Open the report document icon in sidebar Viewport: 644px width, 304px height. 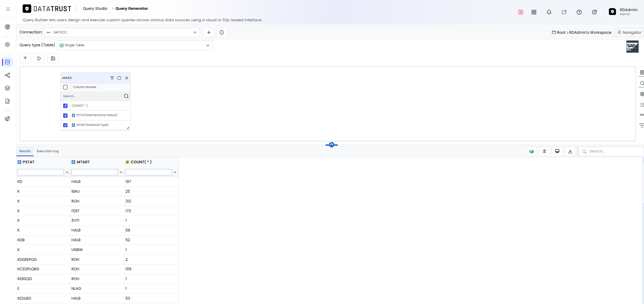coord(7,101)
